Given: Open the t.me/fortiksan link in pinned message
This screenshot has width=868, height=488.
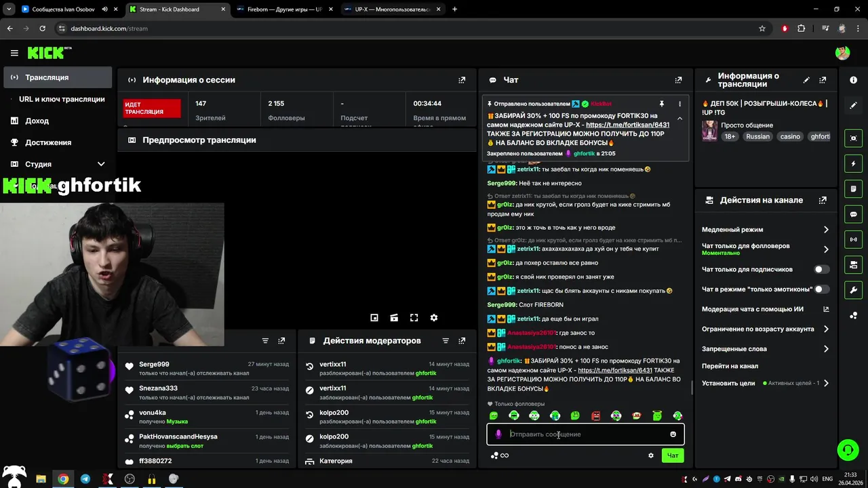Looking at the screenshot, I should click(627, 125).
